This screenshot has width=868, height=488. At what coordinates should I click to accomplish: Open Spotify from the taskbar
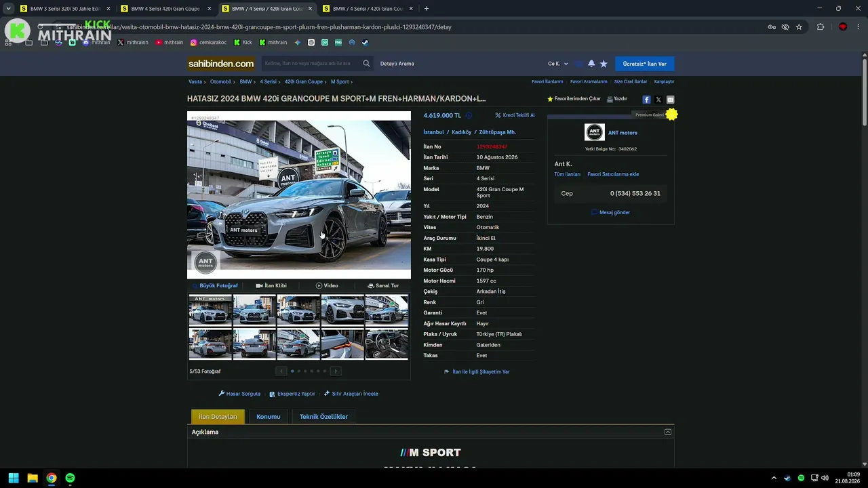click(x=71, y=478)
